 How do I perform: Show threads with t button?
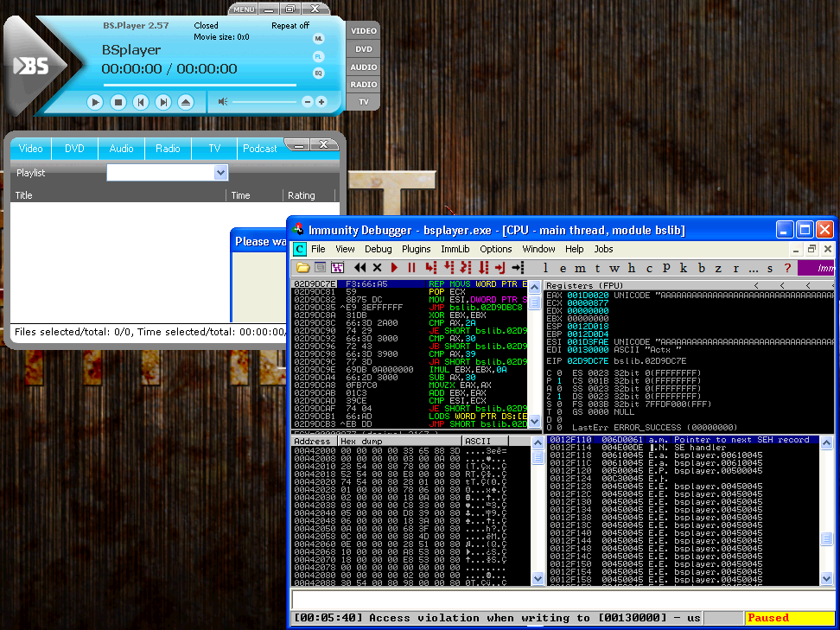pos(597,268)
